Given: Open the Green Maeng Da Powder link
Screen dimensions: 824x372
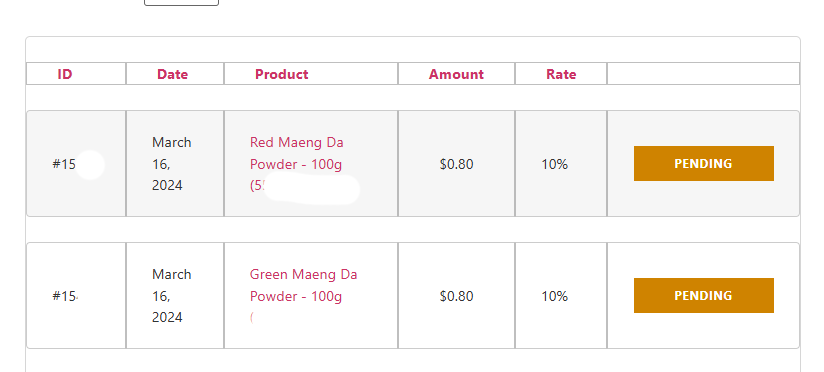Looking at the screenshot, I should pyautogui.click(x=303, y=285).
